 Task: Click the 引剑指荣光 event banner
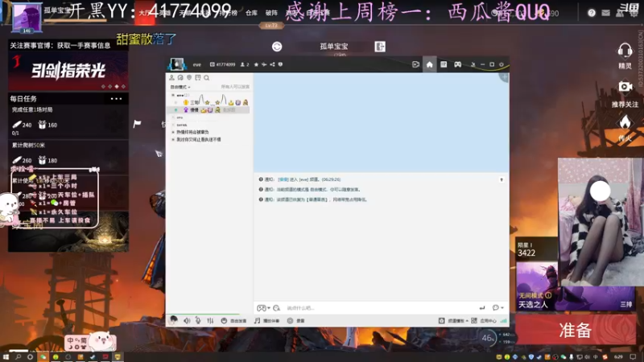tap(68, 71)
